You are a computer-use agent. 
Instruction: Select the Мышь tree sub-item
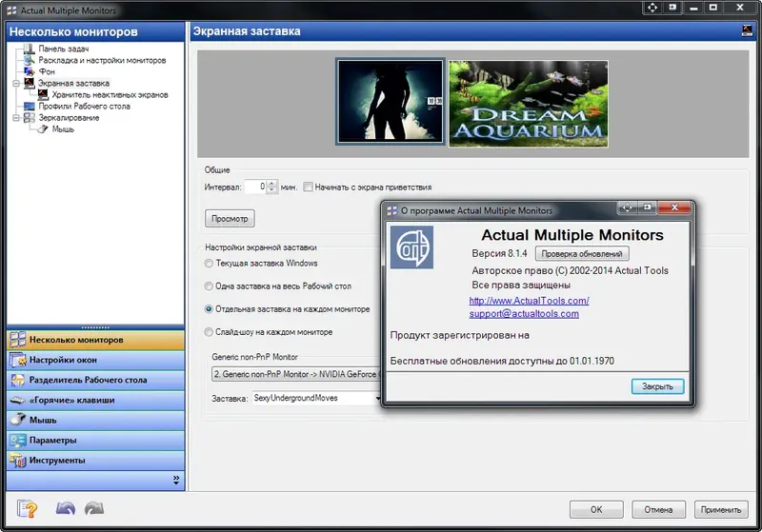point(63,129)
